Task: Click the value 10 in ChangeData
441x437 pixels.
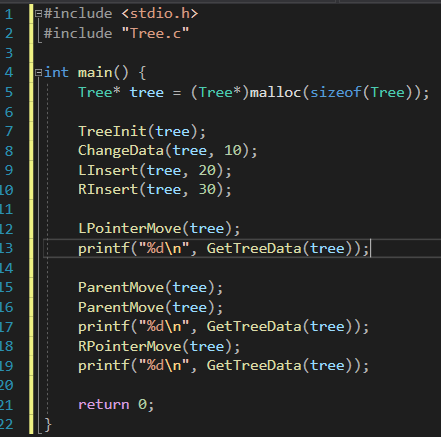Action: point(233,150)
